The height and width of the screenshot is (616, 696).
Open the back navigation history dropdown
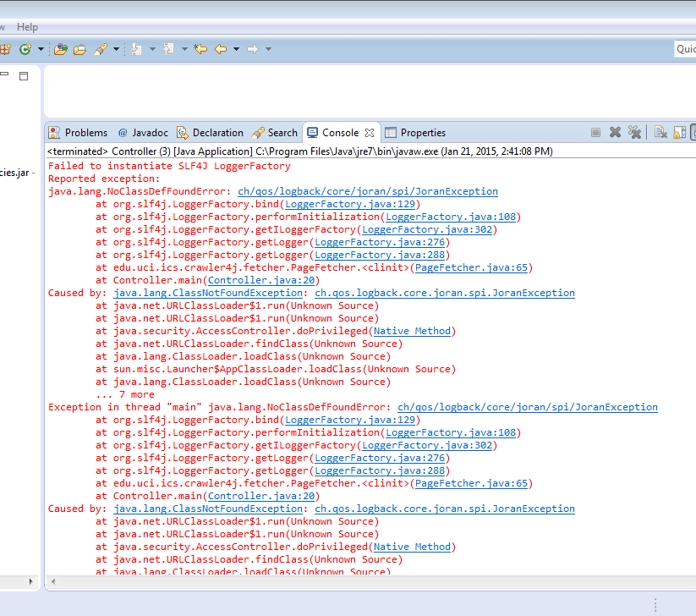[x=236, y=49]
